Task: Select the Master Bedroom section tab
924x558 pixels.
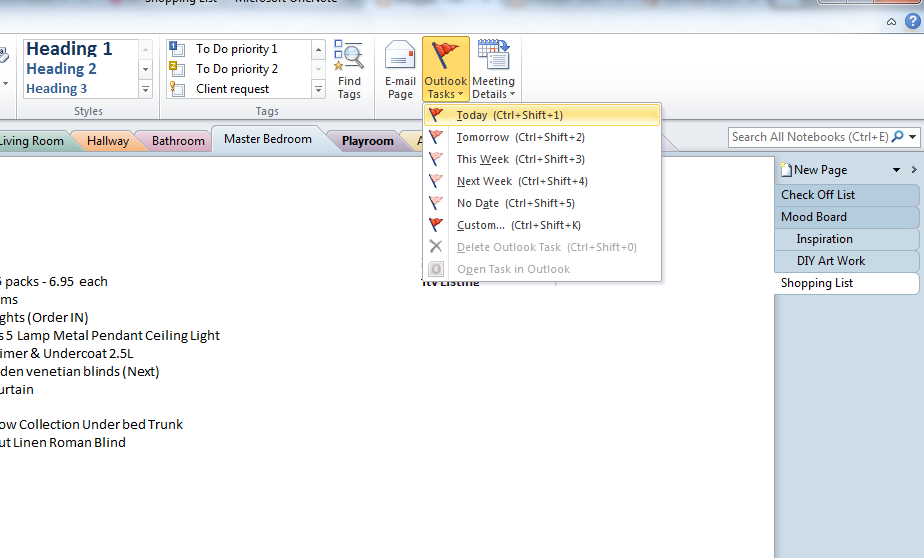Action: point(268,140)
